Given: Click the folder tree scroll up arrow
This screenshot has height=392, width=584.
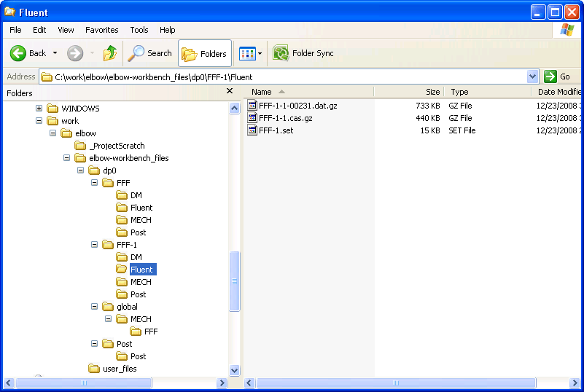Looking at the screenshot, I should click(x=234, y=109).
